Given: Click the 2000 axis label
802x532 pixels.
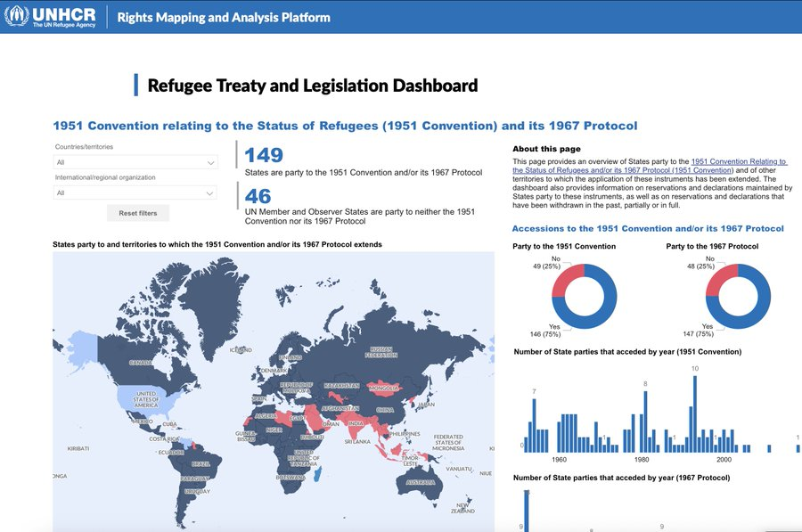Looking at the screenshot, I should [x=724, y=460].
